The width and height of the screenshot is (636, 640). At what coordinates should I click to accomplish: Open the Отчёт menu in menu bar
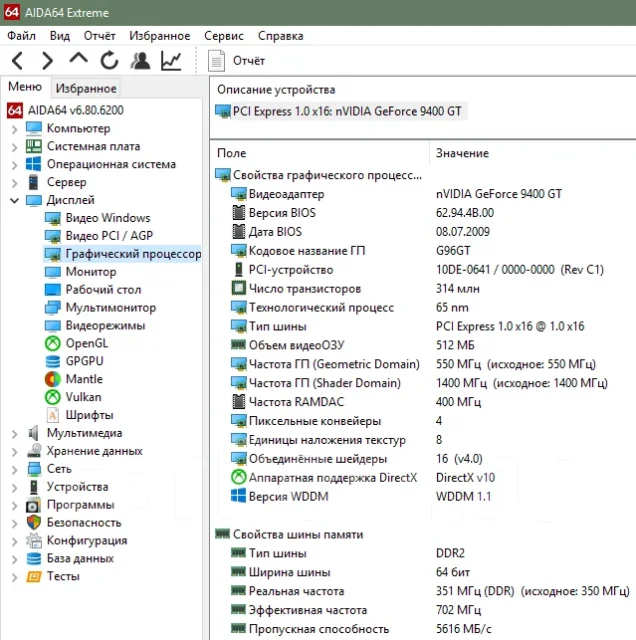point(99,36)
